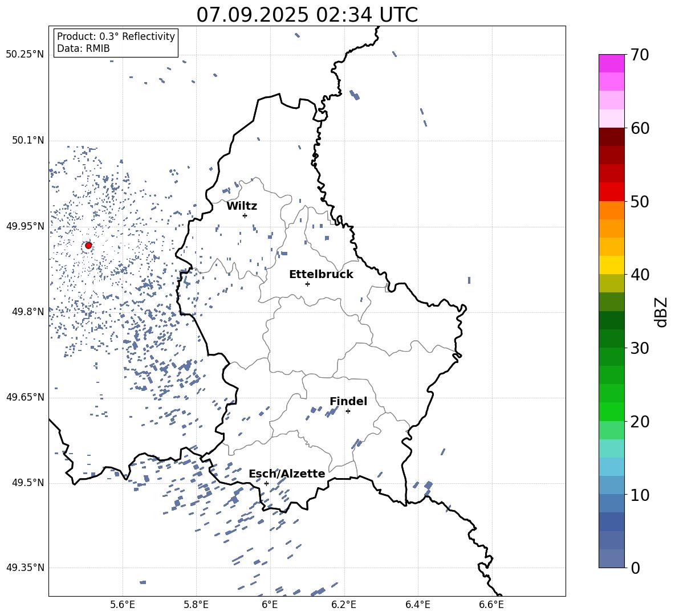Screen dimensions: 675x616
Task: Click the 50.25°N latitude label
Action: click(x=25, y=55)
